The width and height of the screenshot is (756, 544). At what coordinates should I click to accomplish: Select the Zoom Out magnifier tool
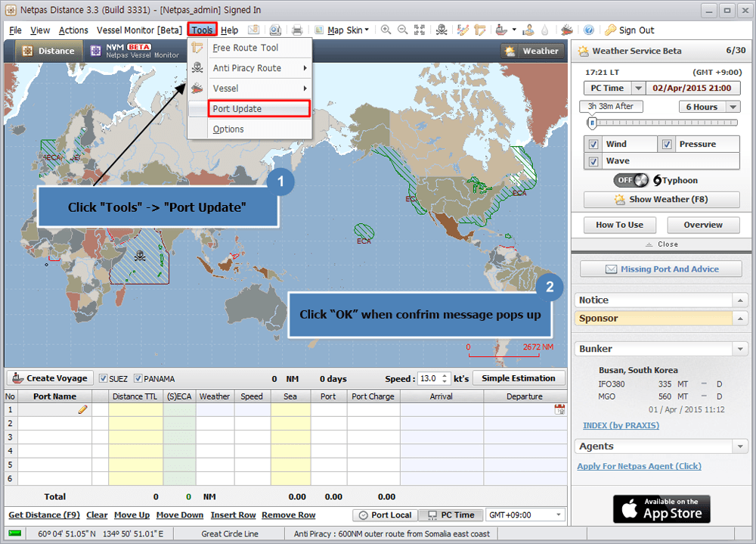[401, 30]
